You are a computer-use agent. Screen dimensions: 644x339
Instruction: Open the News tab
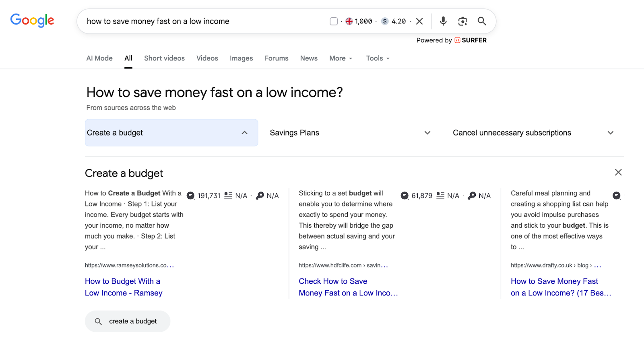click(x=309, y=58)
